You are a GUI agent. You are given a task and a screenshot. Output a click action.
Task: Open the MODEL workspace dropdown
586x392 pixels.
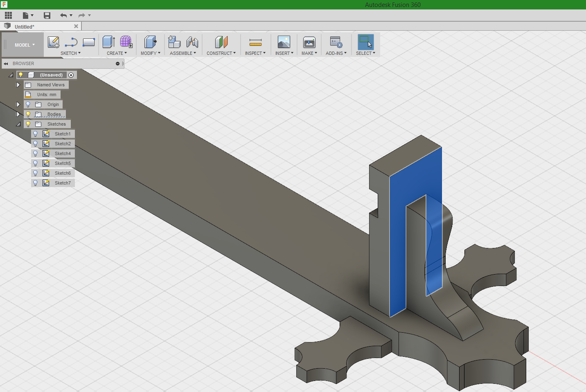[x=25, y=45]
